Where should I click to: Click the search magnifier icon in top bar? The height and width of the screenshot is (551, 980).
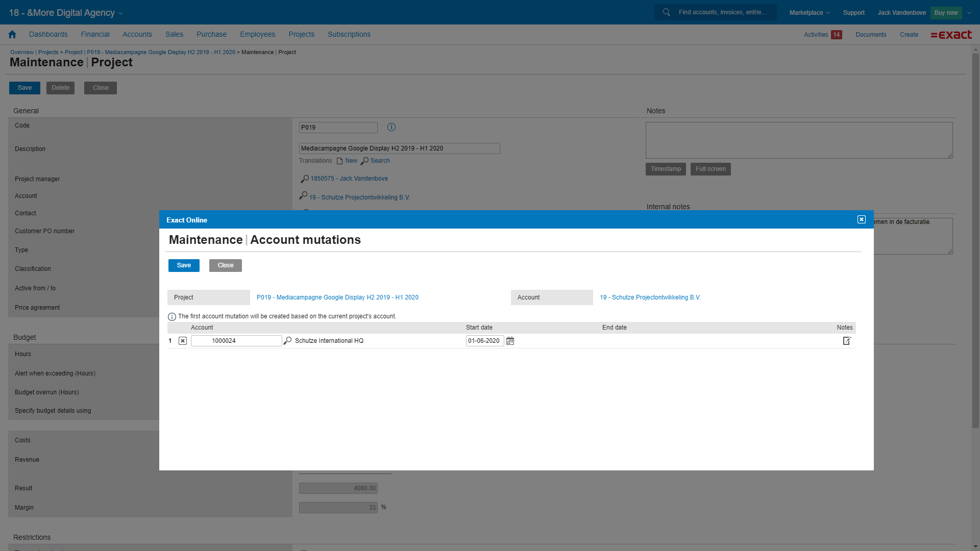[x=667, y=12]
